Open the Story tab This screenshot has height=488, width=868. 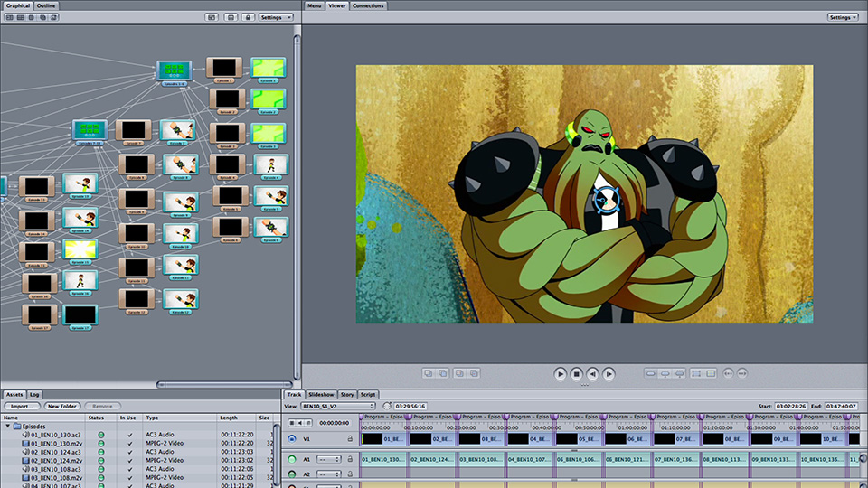click(x=347, y=395)
